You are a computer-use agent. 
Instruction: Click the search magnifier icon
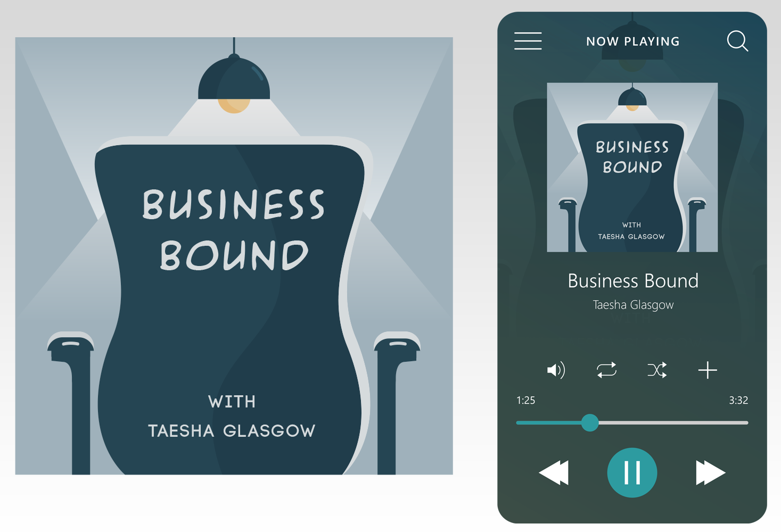[x=737, y=41]
